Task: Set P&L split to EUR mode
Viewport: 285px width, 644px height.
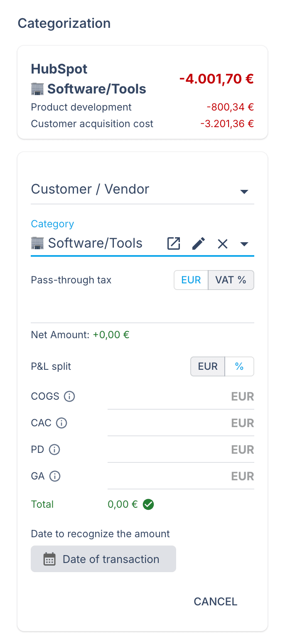Action: point(208,366)
